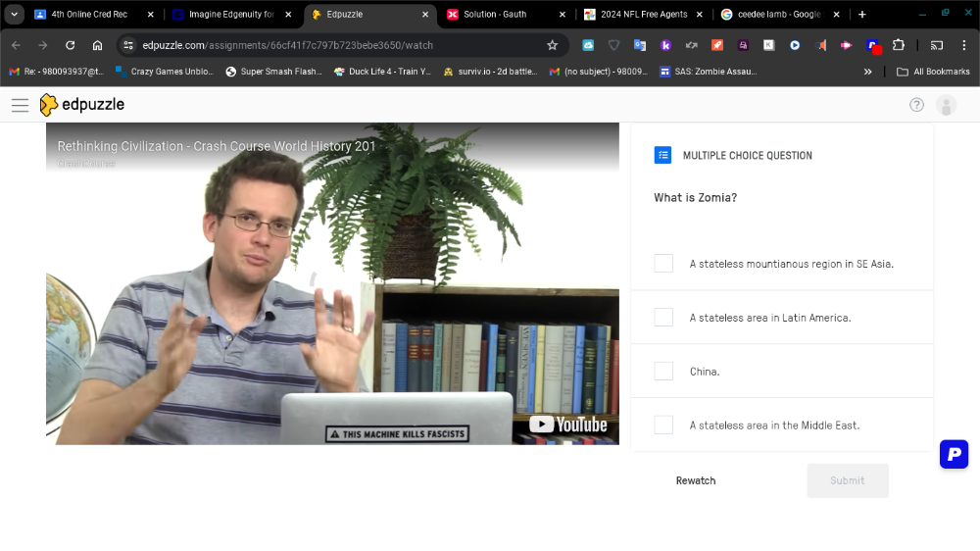Open the help question mark icon
Screen dimensions: 980x551
916,105
